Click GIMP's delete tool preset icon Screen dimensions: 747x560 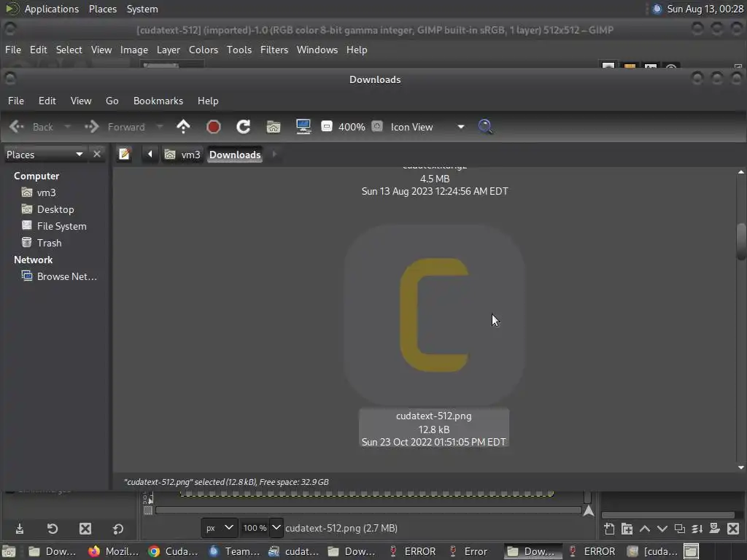tap(85, 529)
